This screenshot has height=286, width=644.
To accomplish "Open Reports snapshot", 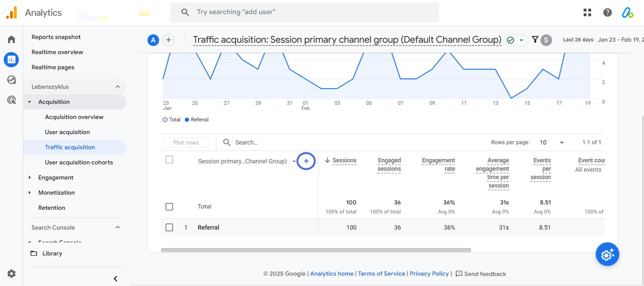I will coord(56,37).
